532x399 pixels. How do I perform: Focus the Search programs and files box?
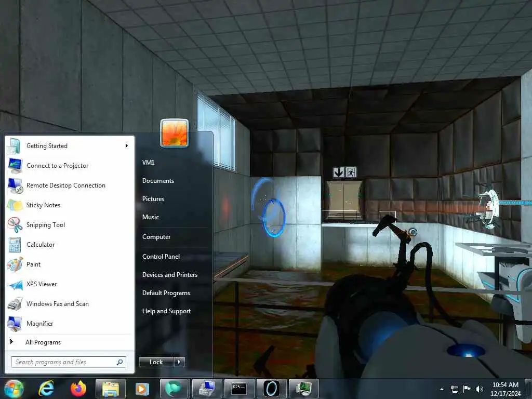69,362
